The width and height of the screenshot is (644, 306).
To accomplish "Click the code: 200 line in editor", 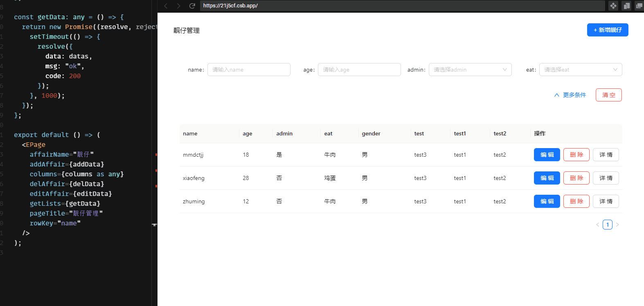I will (63, 76).
